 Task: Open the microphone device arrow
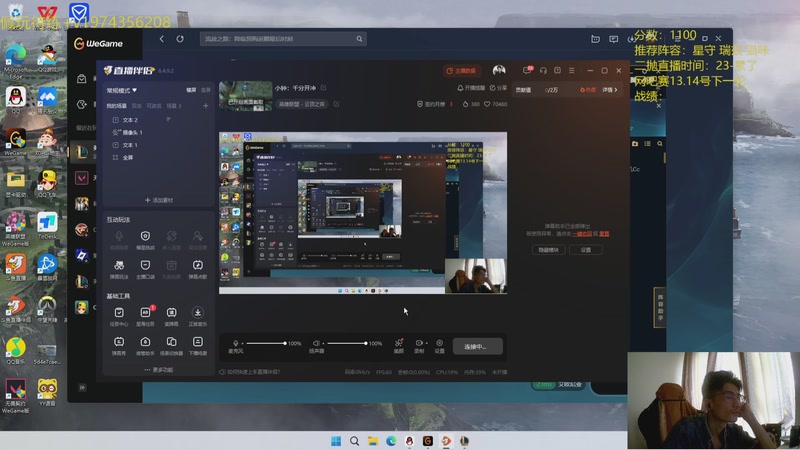coord(243,343)
